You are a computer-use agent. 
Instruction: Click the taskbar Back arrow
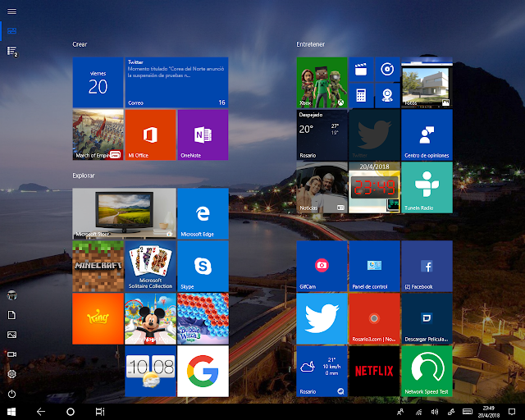(x=41, y=412)
